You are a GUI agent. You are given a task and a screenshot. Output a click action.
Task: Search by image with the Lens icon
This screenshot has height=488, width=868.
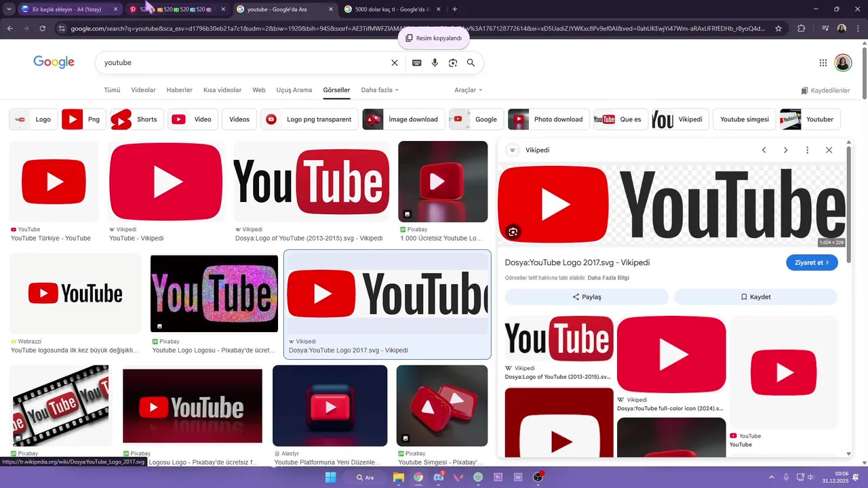coord(453,62)
